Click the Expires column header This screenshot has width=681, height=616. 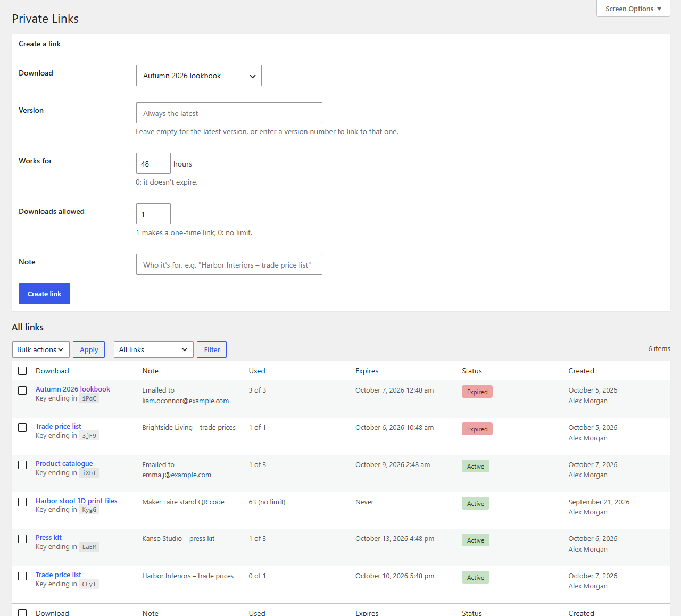point(367,371)
